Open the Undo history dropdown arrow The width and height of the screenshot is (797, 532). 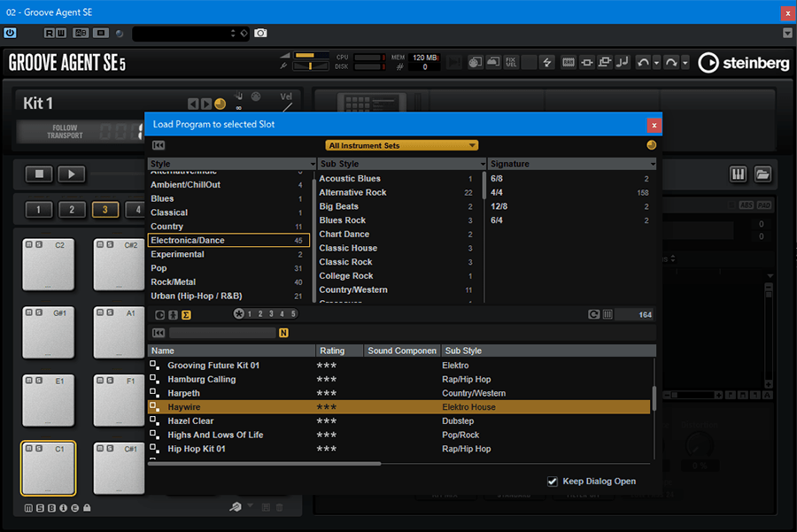click(656, 63)
